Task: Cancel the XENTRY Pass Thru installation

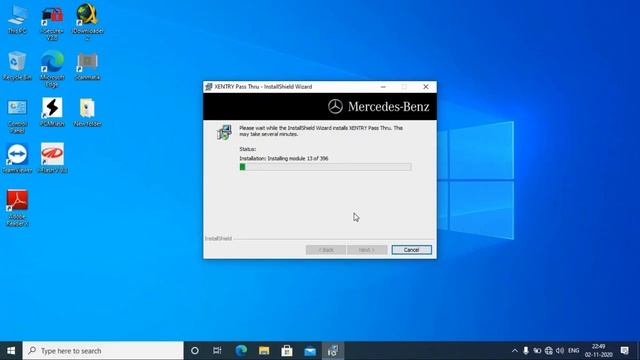Action: coord(411,250)
